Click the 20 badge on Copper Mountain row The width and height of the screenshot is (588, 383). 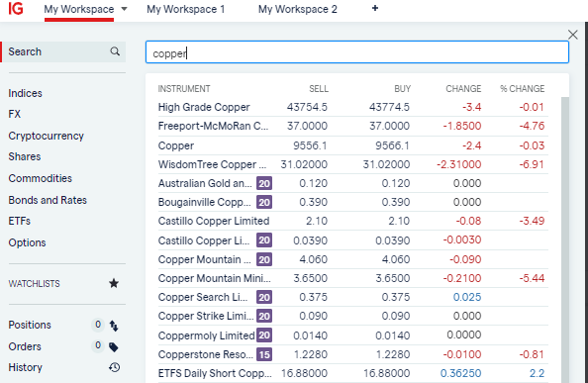(x=264, y=259)
